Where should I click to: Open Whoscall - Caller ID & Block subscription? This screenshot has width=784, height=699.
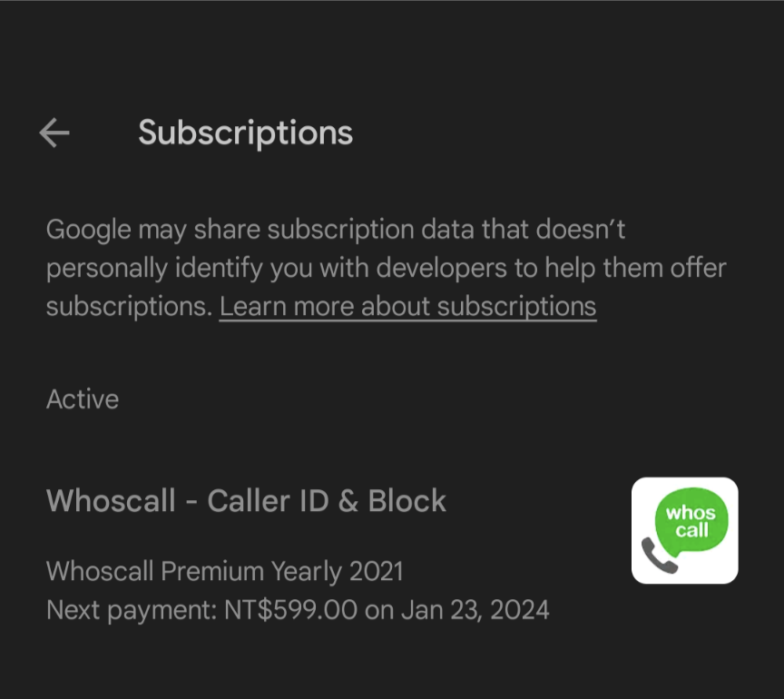click(246, 500)
